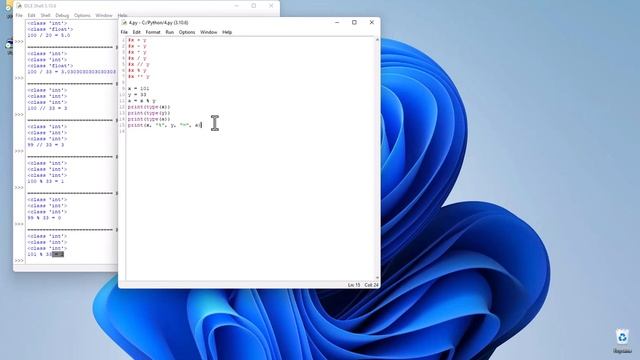Viewport: 640px width, 360px height.
Task: Click the highlighted shell output "101 % 33 = 2"
Action: click(45, 254)
